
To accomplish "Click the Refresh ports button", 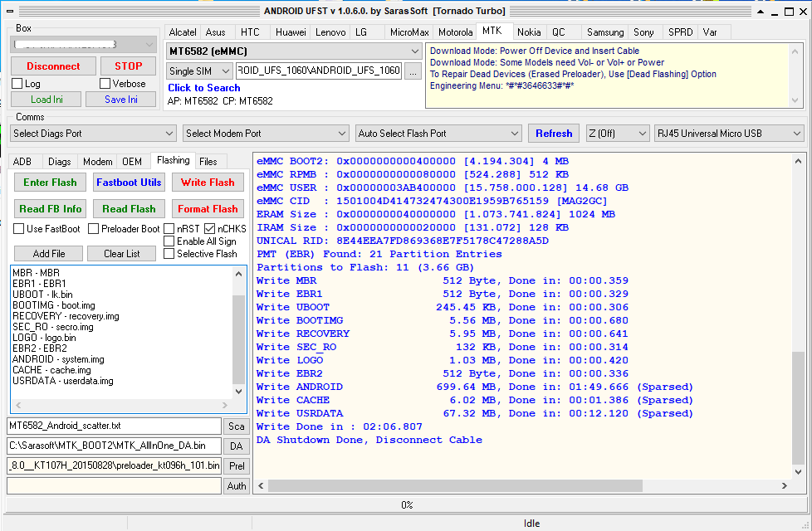I will click(x=554, y=134).
